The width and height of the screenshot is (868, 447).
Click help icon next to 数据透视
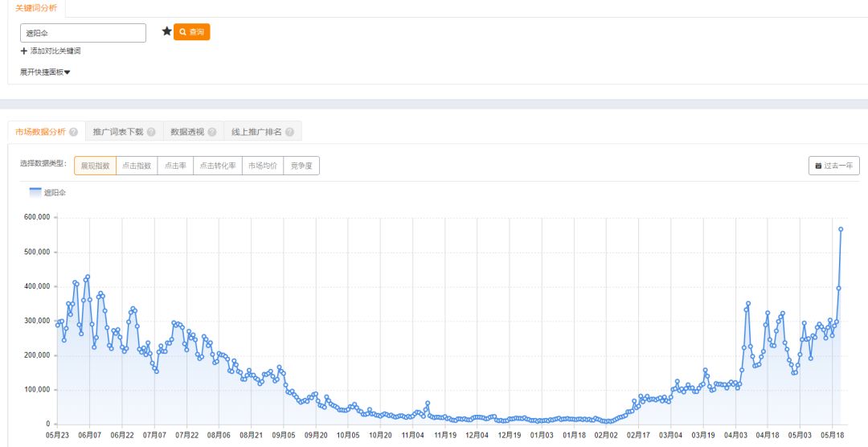point(212,132)
